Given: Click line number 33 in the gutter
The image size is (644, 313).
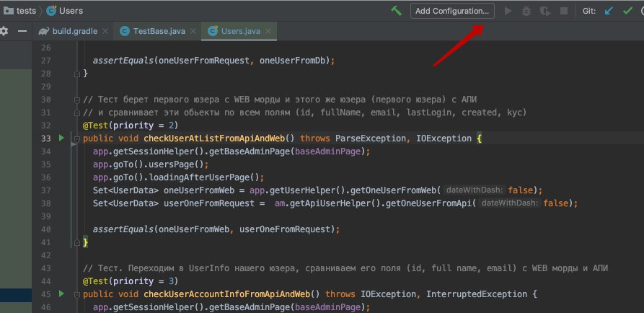Looking at the screenshot, I should tap(46, 138).
